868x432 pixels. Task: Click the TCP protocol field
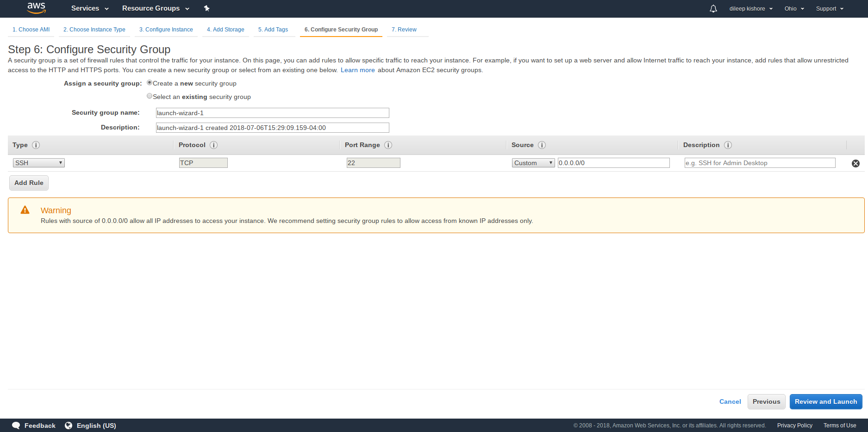(203, 163)
